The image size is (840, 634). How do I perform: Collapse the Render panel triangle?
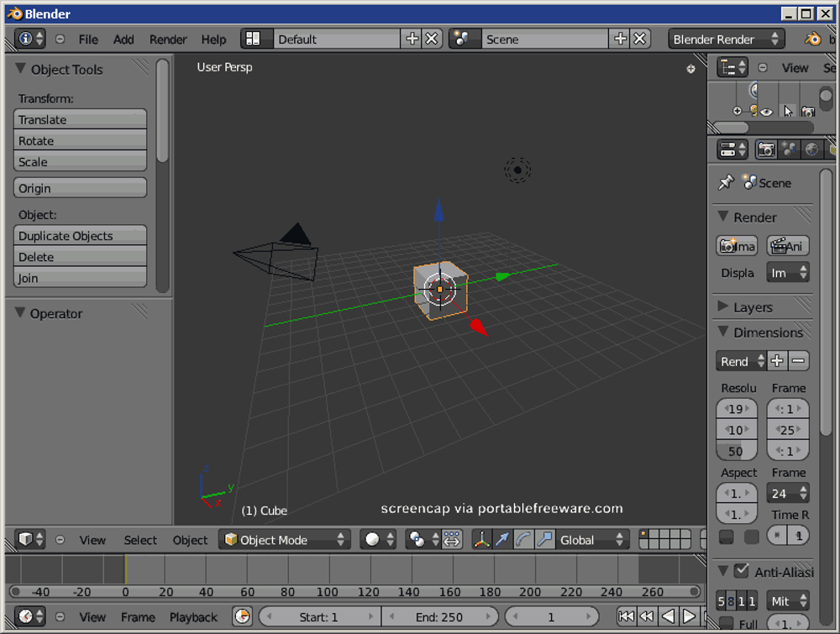tap(723, 217)
